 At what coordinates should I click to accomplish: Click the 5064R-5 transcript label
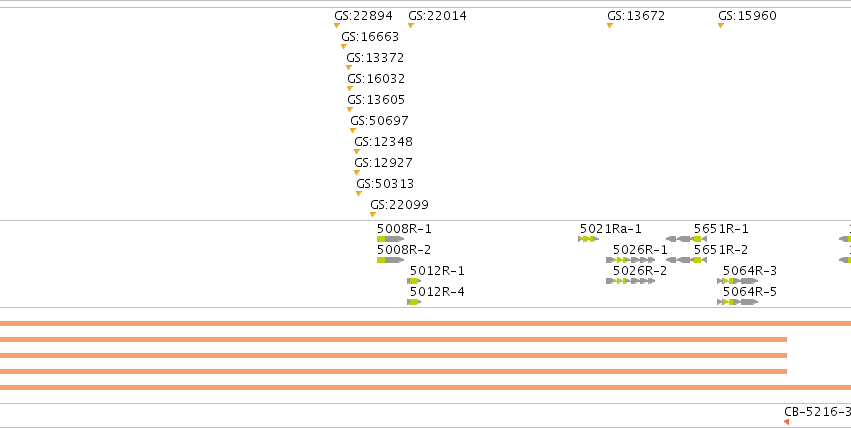(x=750, y=292)
